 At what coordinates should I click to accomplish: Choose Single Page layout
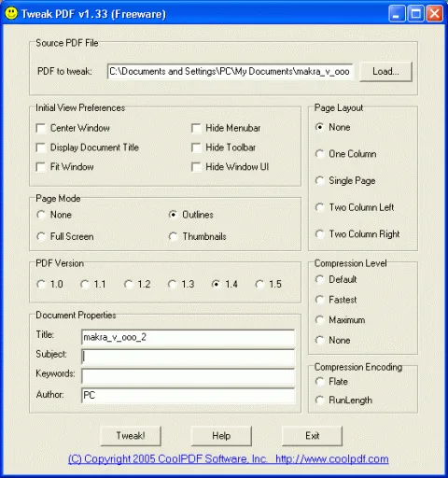[319, 180]
